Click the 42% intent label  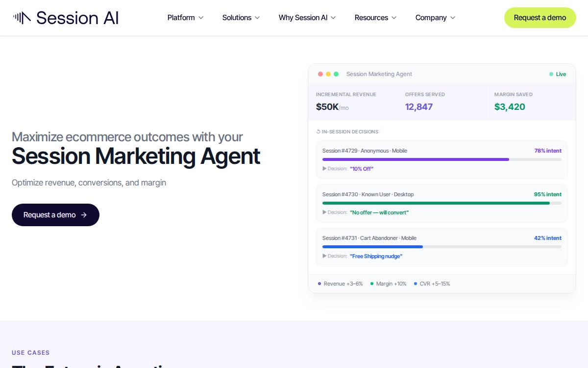[548, 238]
